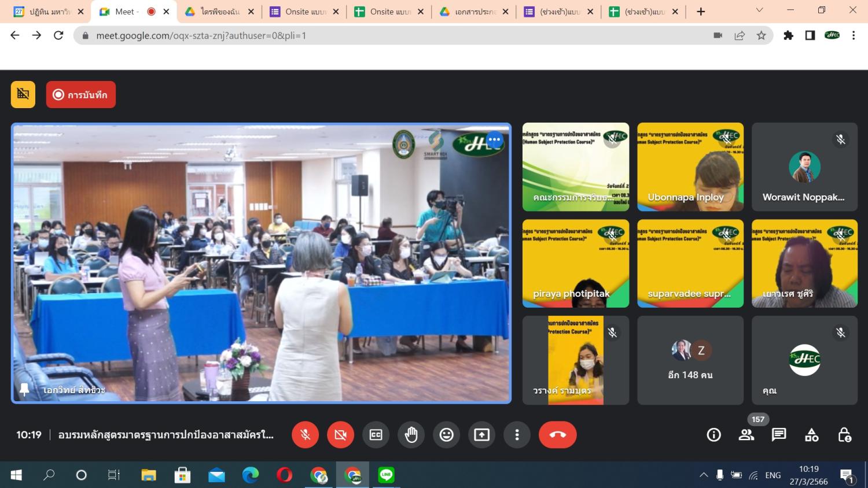Toggle closed captions
This screenshot has width=868, height=488.
376,435
